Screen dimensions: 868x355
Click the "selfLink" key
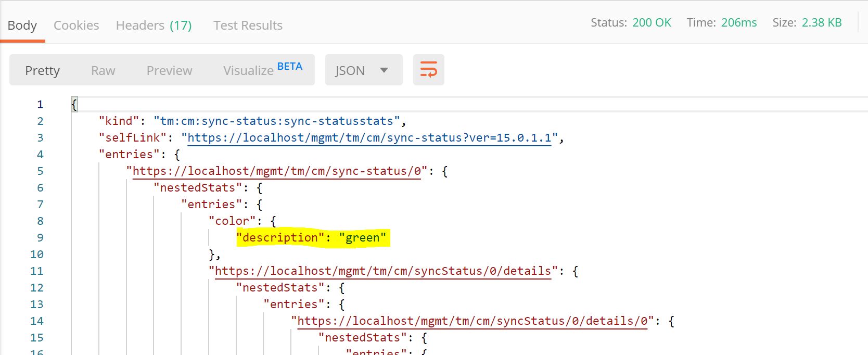pos(133,137)
